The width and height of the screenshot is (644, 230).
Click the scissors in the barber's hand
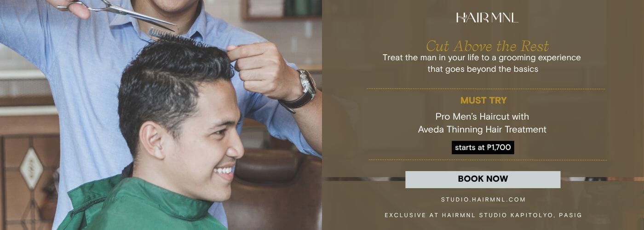click(x=115, y=12)
